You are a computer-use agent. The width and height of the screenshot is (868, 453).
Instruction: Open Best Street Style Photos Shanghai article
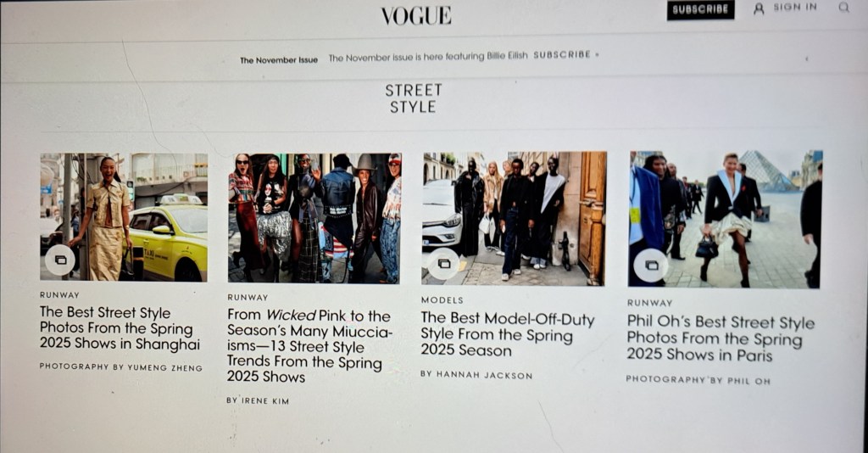click(x=120, y=327)
